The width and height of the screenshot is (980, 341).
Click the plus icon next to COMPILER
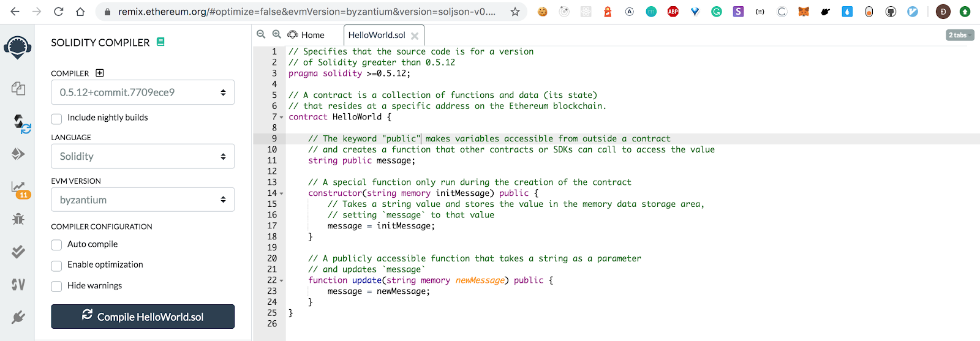[100, 73]
